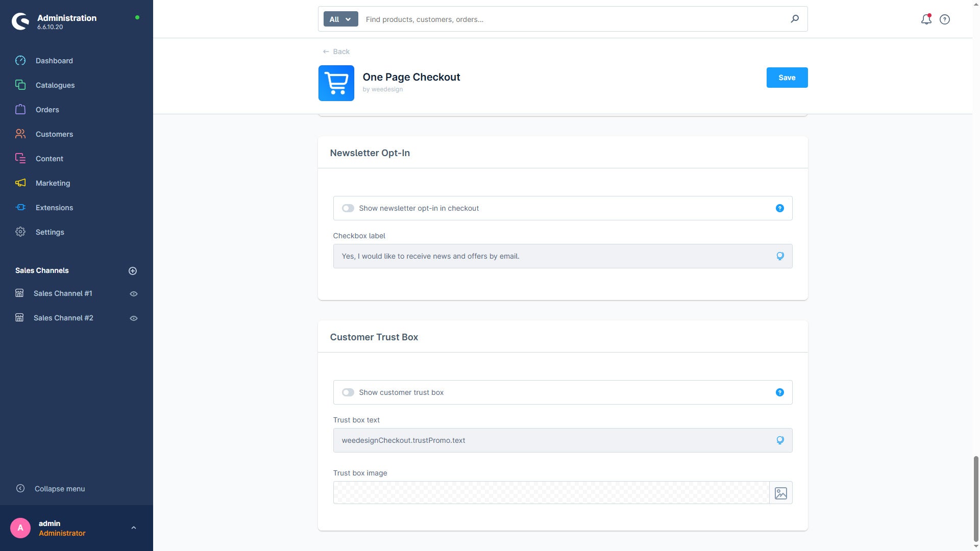Enable Show newsletter opt-in in checkout

pyautogui.click(x=348, y=208)
